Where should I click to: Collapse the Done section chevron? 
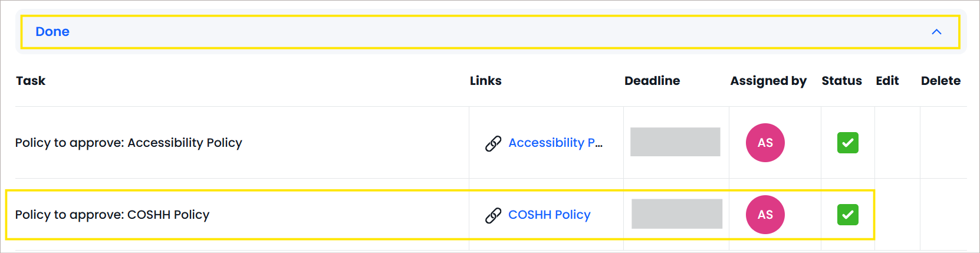tap(936, 32)
